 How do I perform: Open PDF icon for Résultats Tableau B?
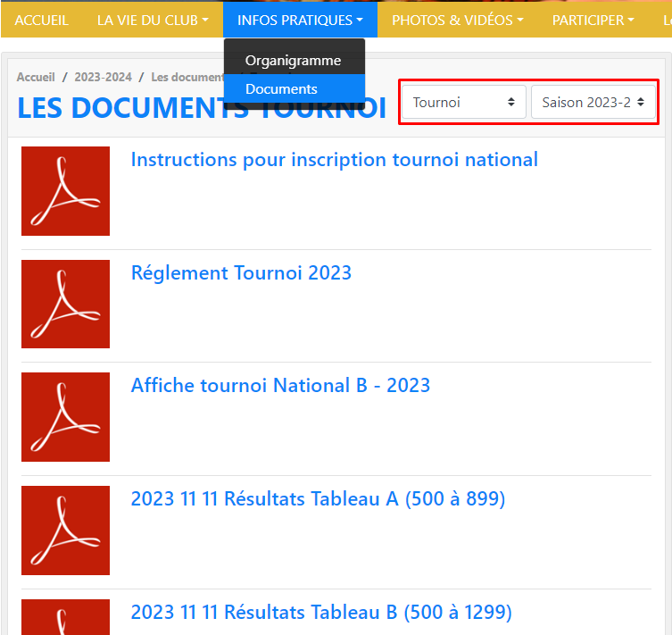(x=65, y=616)
